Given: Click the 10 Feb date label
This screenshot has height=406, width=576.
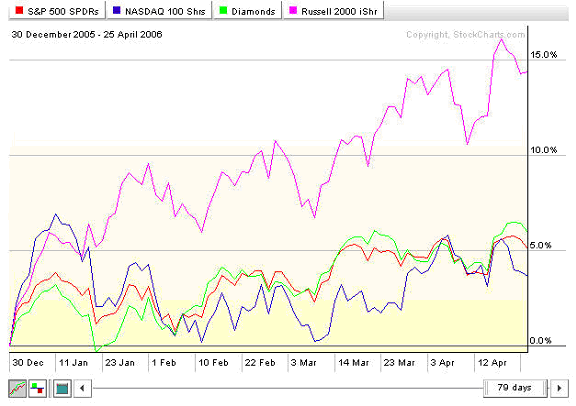Looking at the screenshot, I should pyautogui.click(x=213, y=363).
